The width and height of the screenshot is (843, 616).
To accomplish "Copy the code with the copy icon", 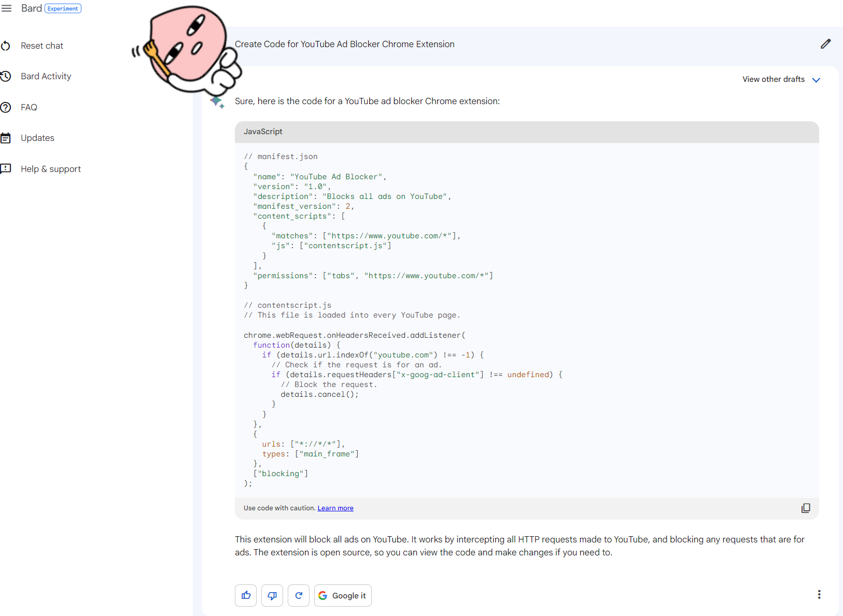I will tap(806, 508).
